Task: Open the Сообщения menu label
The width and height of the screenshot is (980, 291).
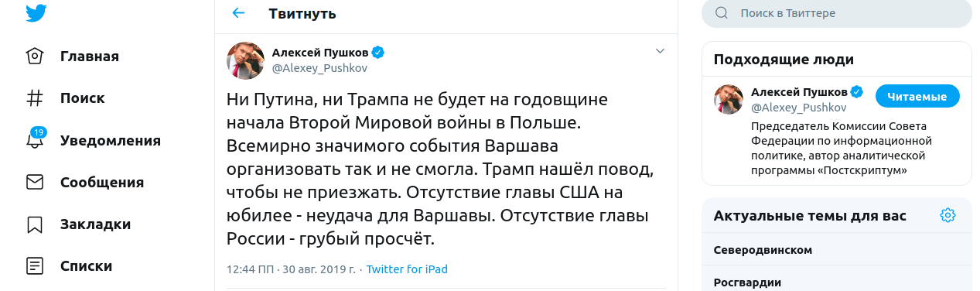Action: click(102, 183)
